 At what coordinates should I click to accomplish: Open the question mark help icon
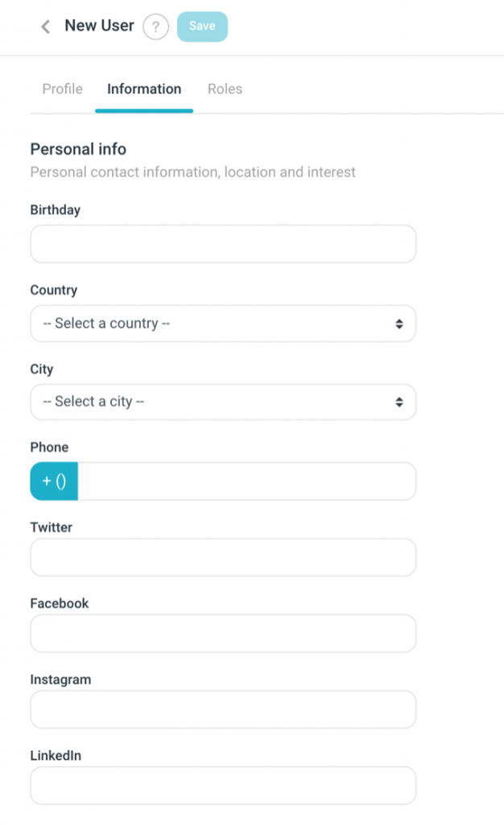point(155,27)
